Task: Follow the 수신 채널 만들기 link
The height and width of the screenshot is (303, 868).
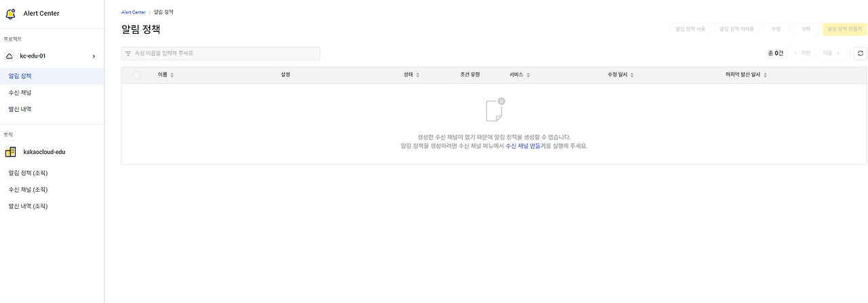Action: pos(526,146)
